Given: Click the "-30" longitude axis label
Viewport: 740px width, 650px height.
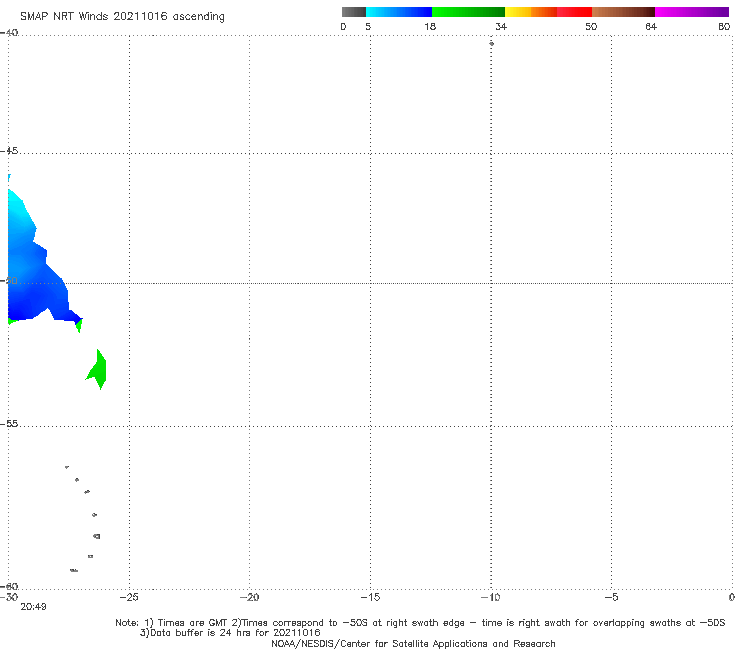Looking at the screenshot, I should click(x=9, y=597).
